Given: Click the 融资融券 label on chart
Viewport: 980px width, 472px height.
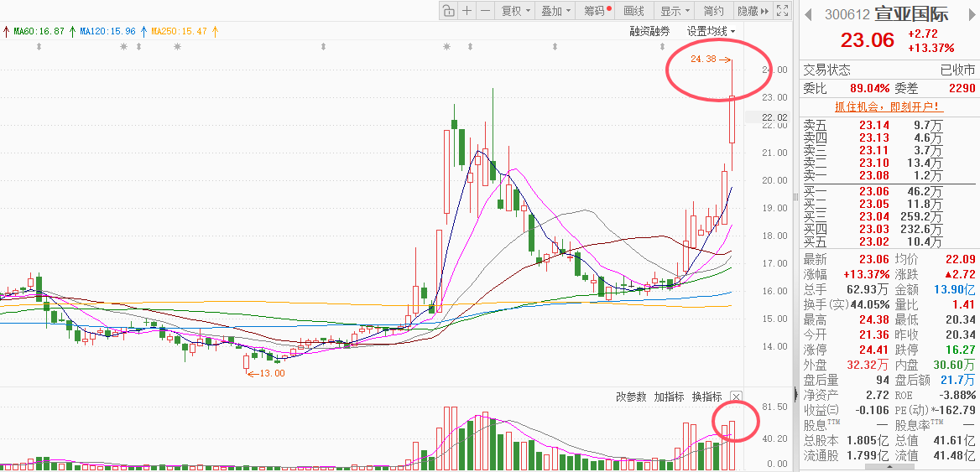Looking at the screenshot, I should 650,31.
